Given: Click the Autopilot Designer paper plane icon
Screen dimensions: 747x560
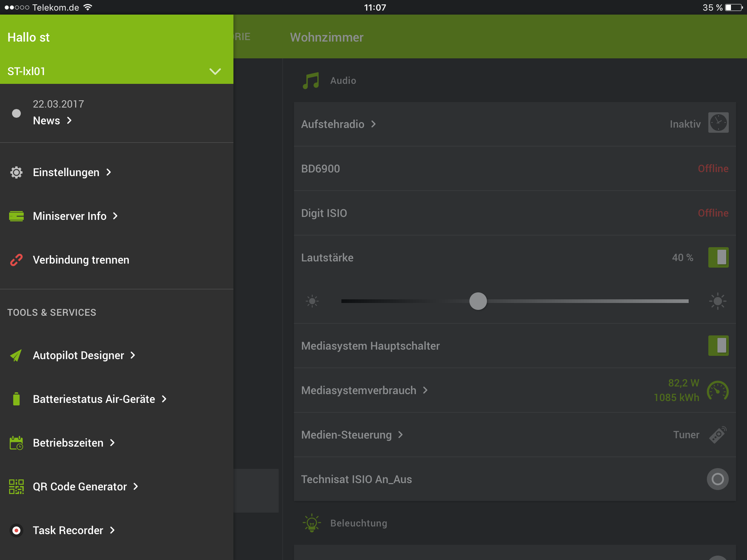Looking at the screenshot, I should point(16,355).
